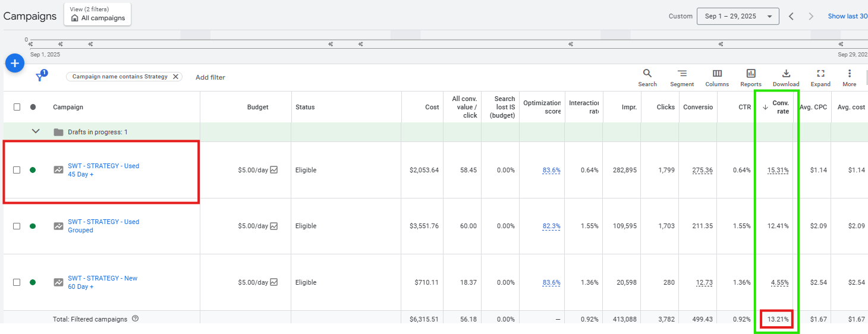The height and width of the screenshot is (334, 868).
Task: Click the Show last 30 days link
Action: (847, 17)
